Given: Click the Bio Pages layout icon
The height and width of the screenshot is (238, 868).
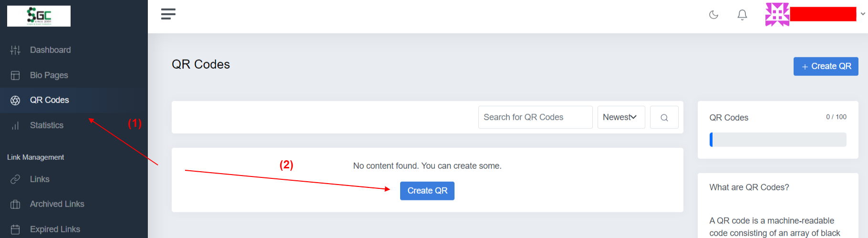Looking at the screenshot, I should (15, 75).
